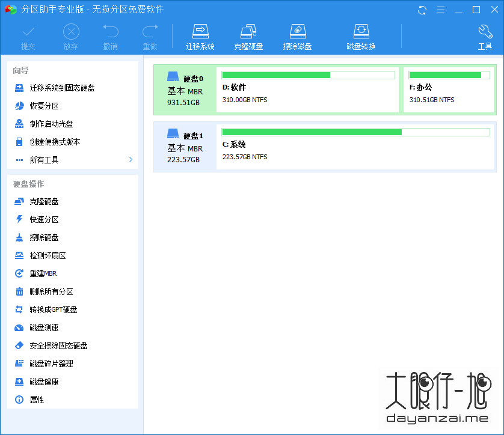Click the 向导 section heading
This screenshot has width=504, height=435.
(x=20, y=70)
